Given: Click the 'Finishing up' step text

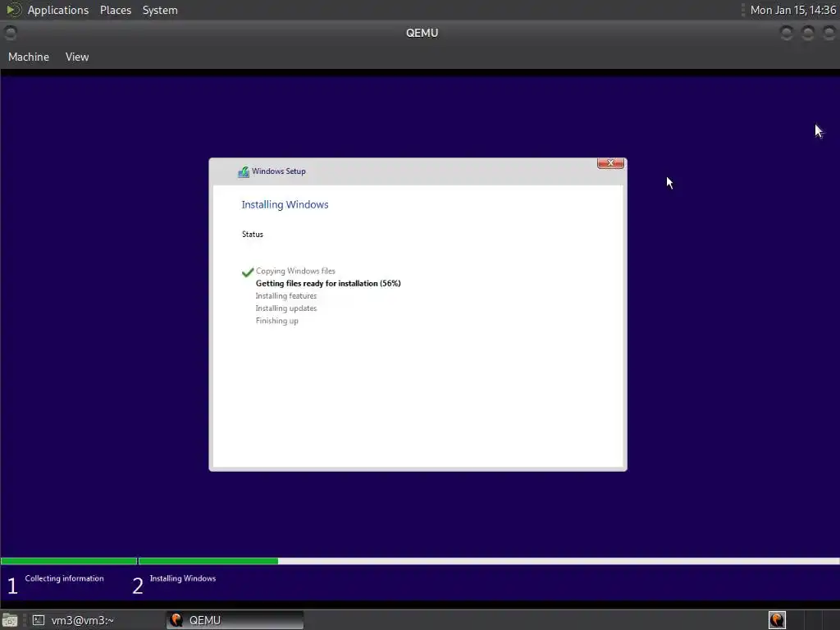Looking at the screenshot, I should pos(277,321).
